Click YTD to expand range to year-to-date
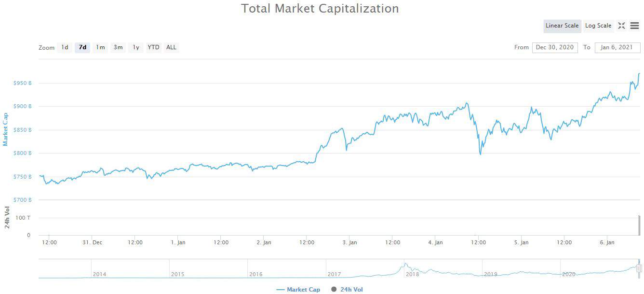The height and width of the screenshot is (294, 644). click(x=153, y=47)
